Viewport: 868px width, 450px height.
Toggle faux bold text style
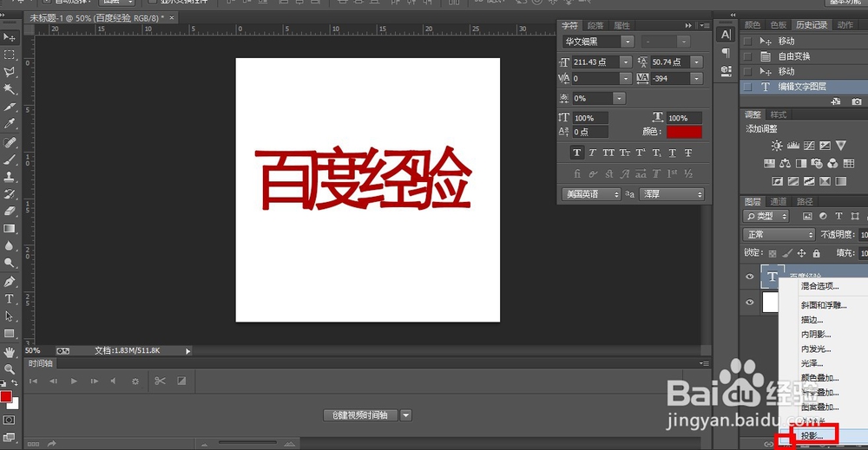577,153
